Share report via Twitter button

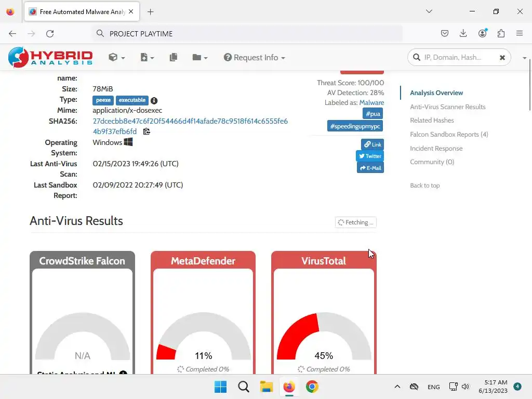pos(370,156)
